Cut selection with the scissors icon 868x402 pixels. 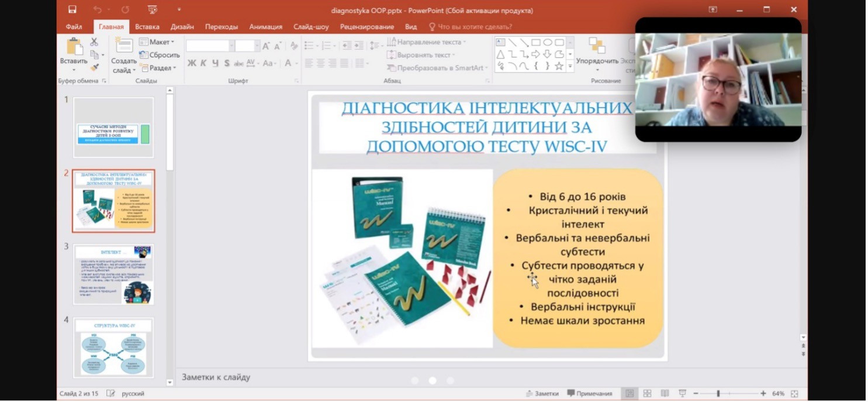[94, 42]
